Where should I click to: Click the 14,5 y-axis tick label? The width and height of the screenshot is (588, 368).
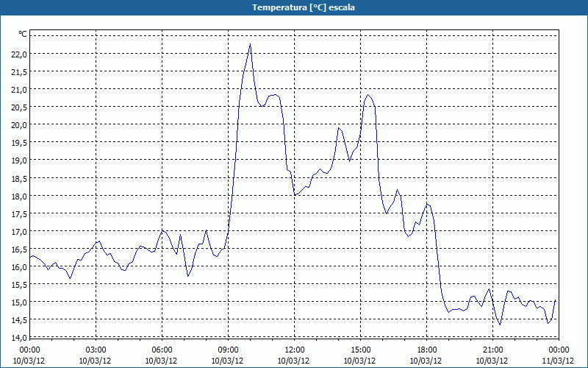(x=19, y=320)
